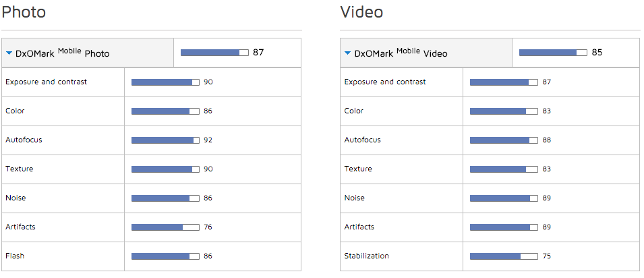Click the Video section heading

[361, 12]
